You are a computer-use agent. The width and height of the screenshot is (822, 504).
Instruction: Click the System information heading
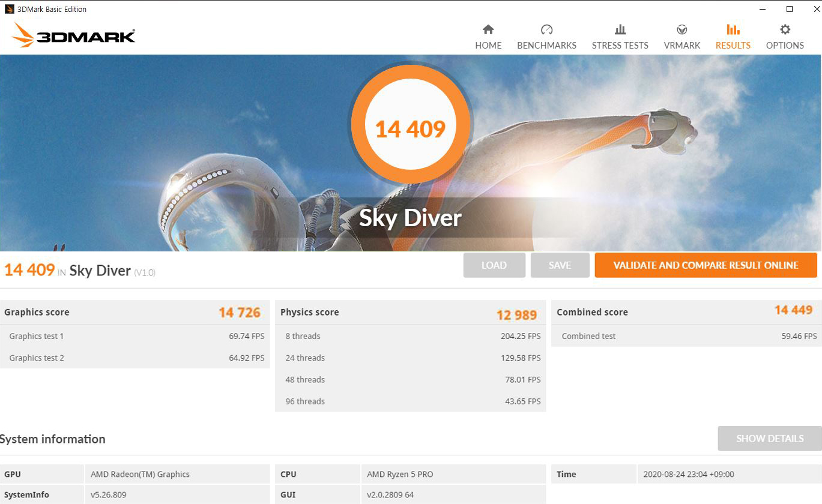pyautogui.click(x=53, y=439)
